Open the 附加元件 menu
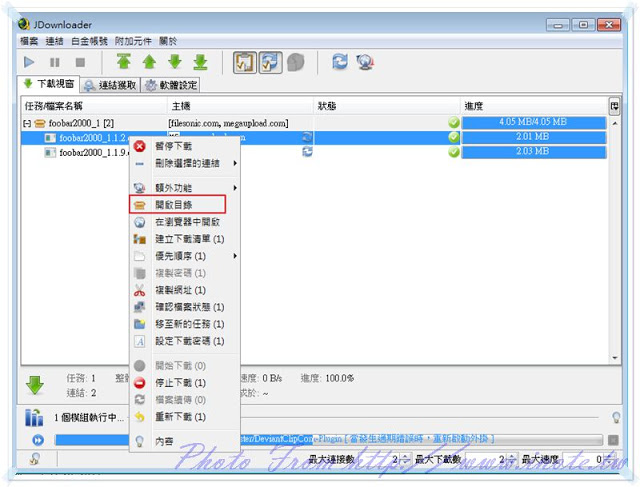Viewport: 640px width, 487px height. pos(133,41)
